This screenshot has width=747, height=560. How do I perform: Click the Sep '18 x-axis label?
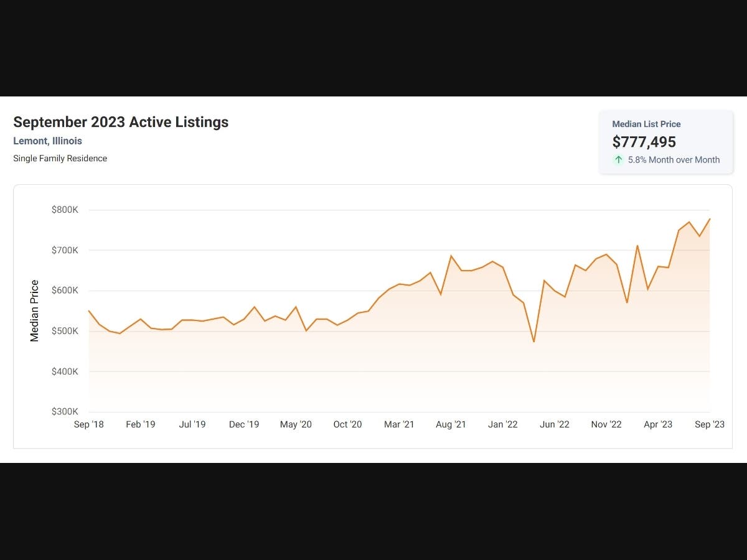pyautogui.click(x=89, y=424)
